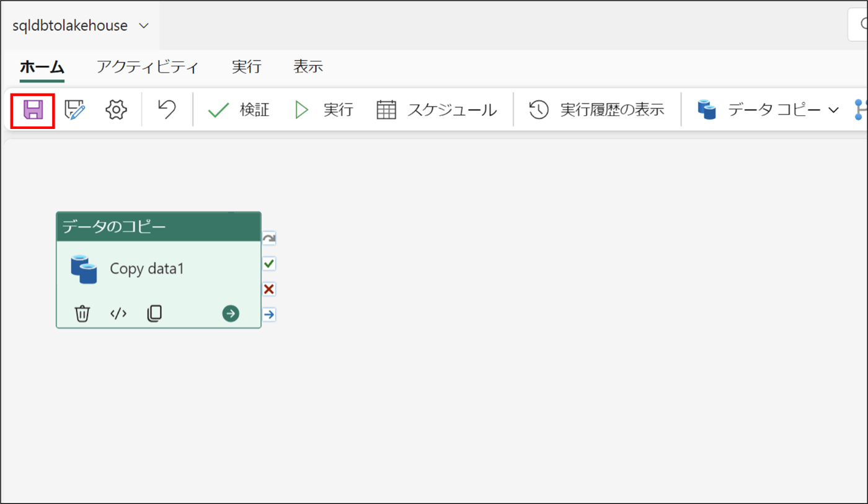Click the Copy data1 database icon
Screen dimensions: 868x504
pyautogui.click(x=84, y=269)
